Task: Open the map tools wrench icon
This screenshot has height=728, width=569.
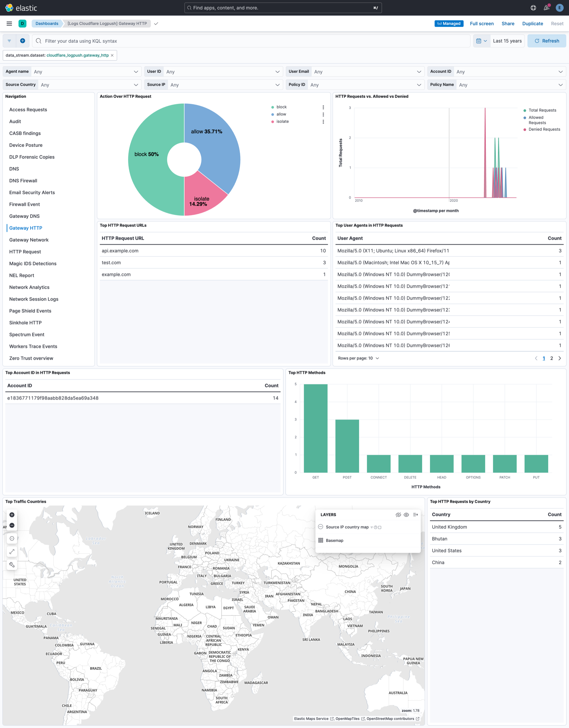Action: (12, 565)
